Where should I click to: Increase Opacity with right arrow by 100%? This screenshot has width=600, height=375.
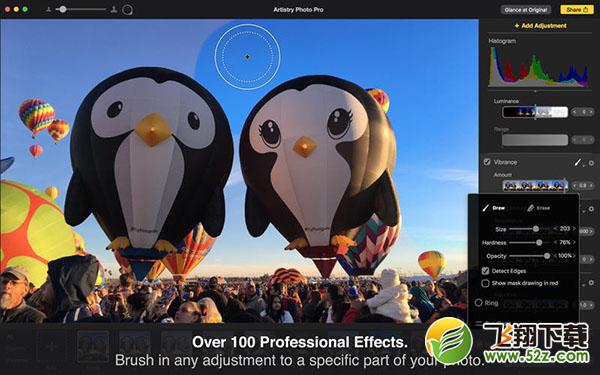coord(574,256)
